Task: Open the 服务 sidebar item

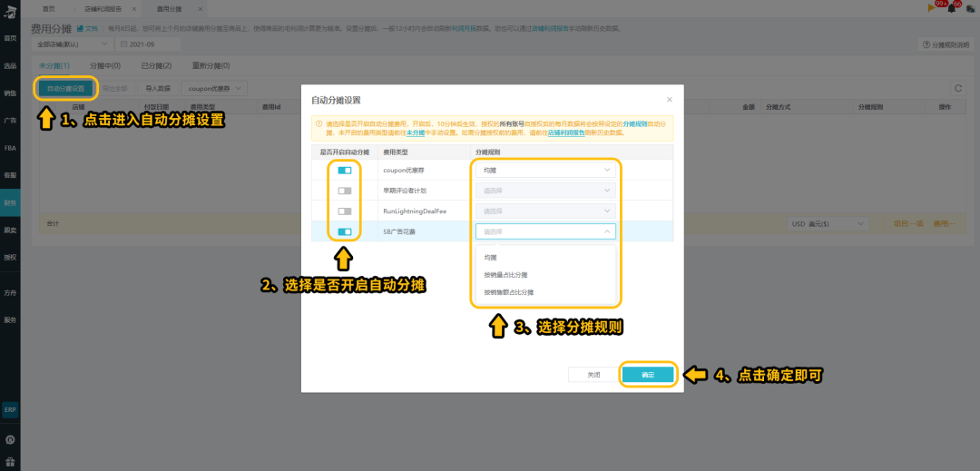Action: [10, 319]
